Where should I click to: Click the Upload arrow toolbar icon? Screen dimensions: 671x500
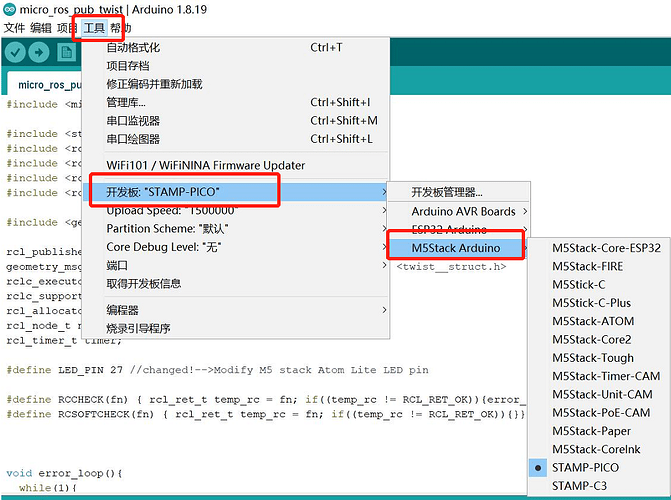(x=39, y=53)
